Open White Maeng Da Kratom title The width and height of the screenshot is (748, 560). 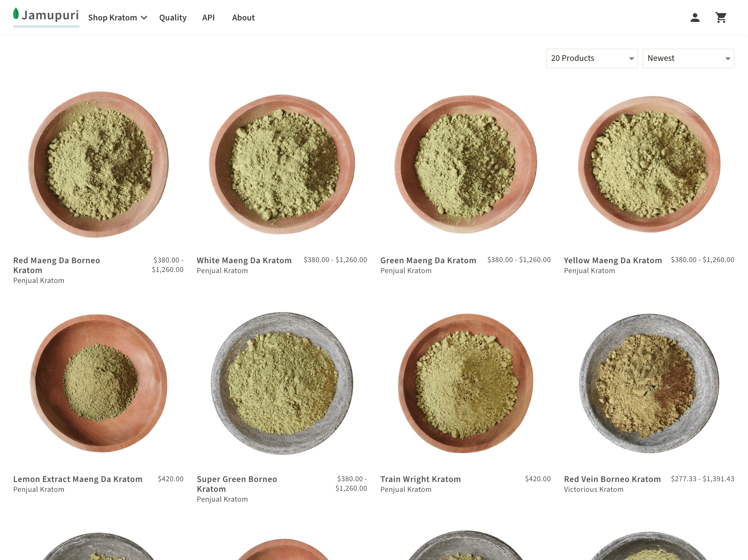click(244, 260)
